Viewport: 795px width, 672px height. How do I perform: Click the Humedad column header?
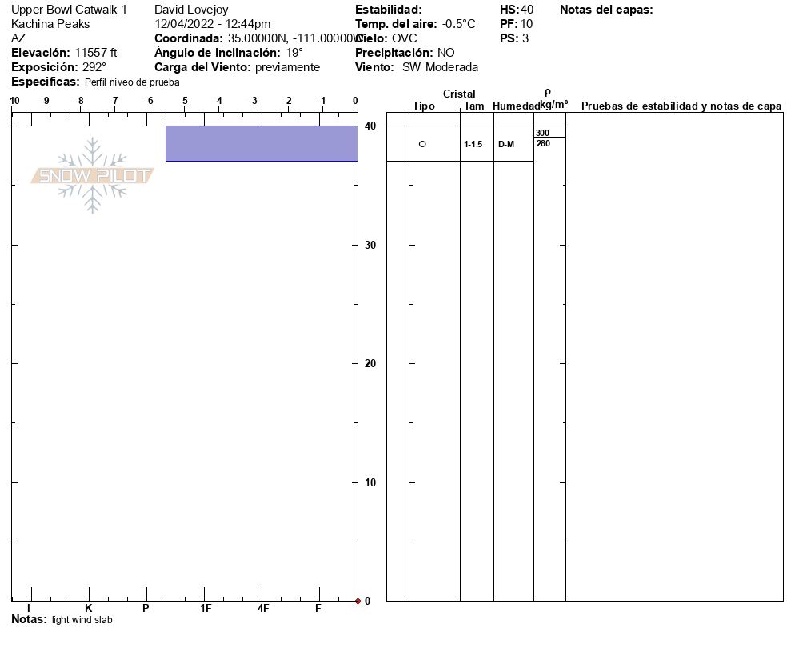pos(516,106)
